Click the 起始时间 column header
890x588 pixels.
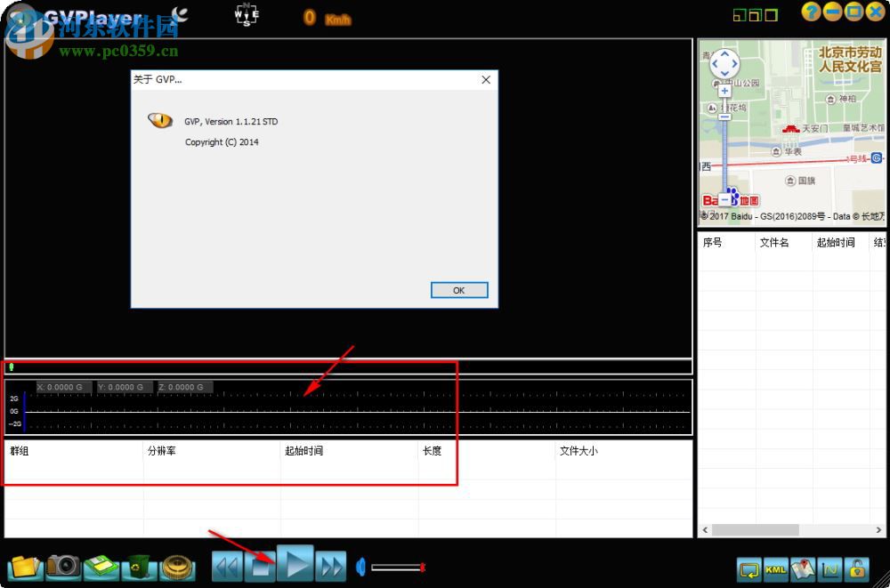tap(836, 242)
